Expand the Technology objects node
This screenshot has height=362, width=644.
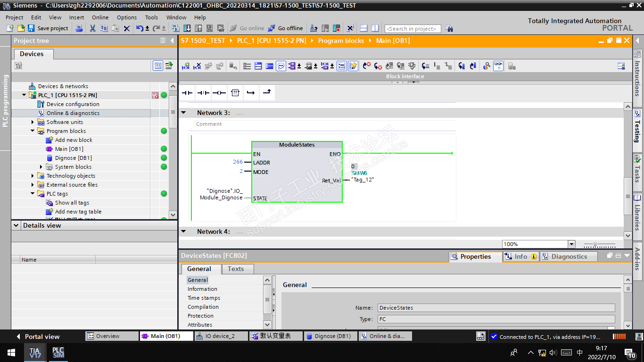pyautogui.click(x=33, y=176)
